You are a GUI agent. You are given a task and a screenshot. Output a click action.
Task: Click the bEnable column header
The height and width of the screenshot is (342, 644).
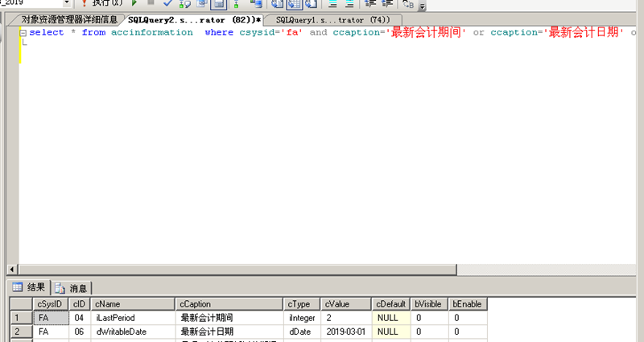[468, 304]
